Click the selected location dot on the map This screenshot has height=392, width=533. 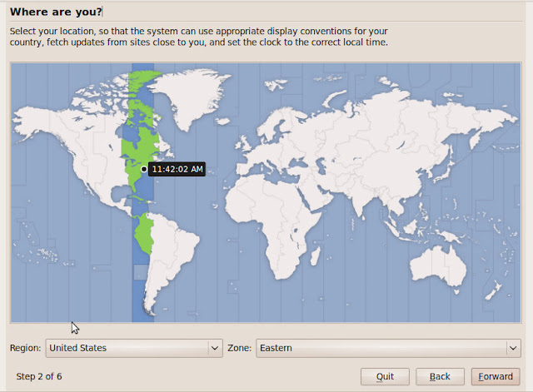pyautogui.click(x=144, y=169)
